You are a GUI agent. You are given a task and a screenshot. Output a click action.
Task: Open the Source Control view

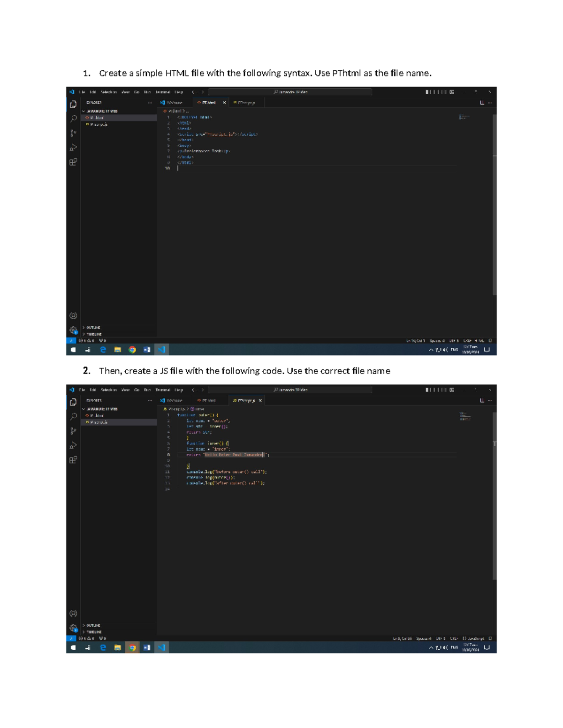point(73,132)
